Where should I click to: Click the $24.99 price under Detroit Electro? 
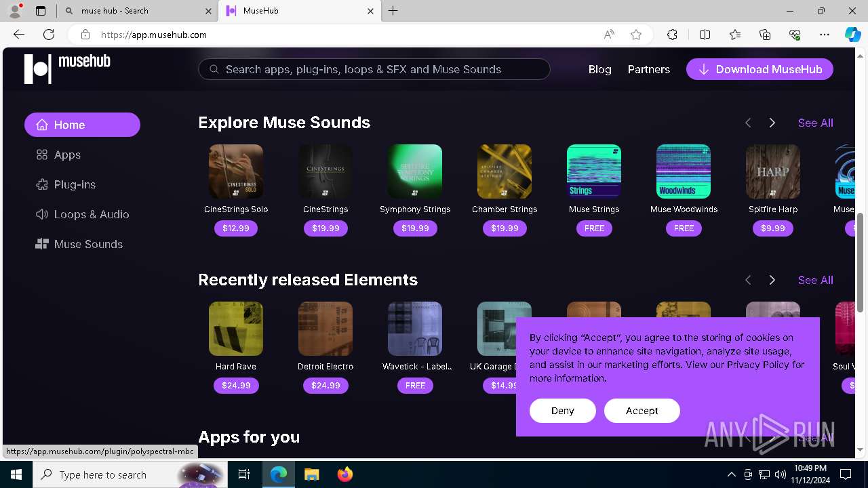[x=325, y=386]
